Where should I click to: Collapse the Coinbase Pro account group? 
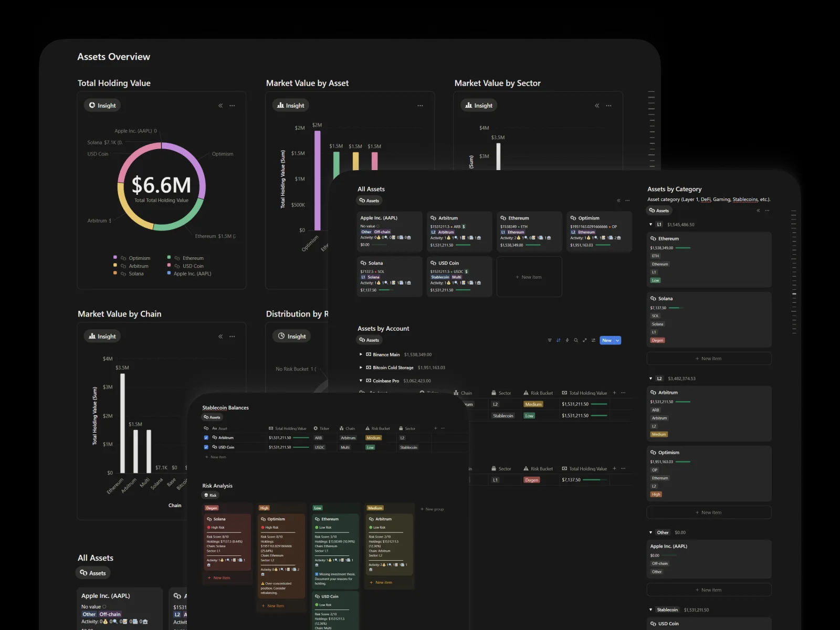pos(361,381)
